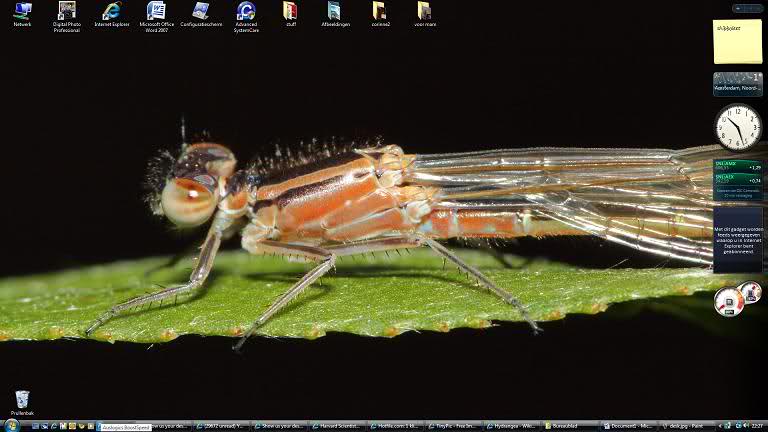Click the taskbar clock showing 22:27
This screenshot has height=432, width=768.
pyautogui.click(x=757, y=426)
